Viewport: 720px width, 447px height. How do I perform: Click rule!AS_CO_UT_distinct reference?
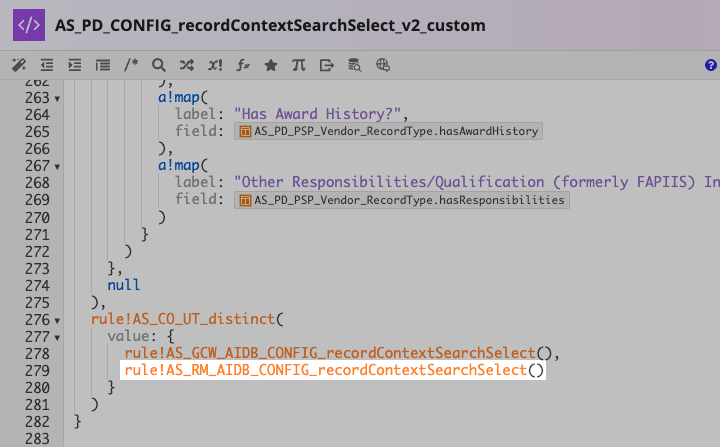183,319
